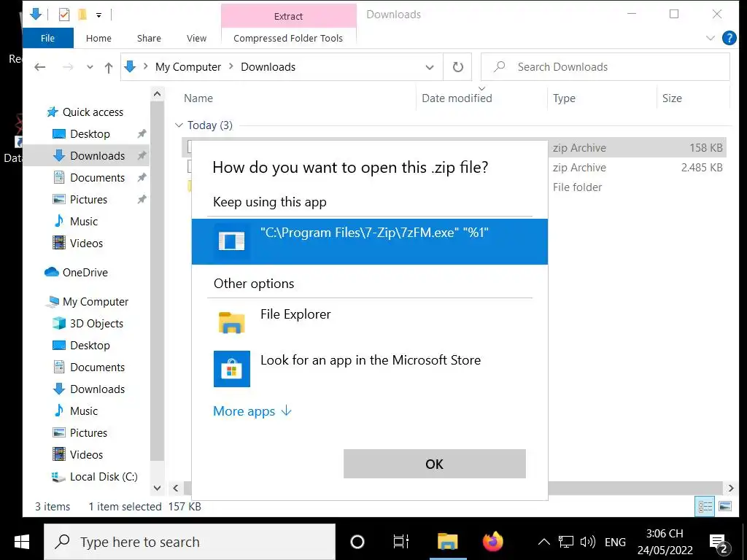Screen dimensions: 747x560
Task: Sort by Type column header
Action: pyautogui.click(x=564, y=98)
